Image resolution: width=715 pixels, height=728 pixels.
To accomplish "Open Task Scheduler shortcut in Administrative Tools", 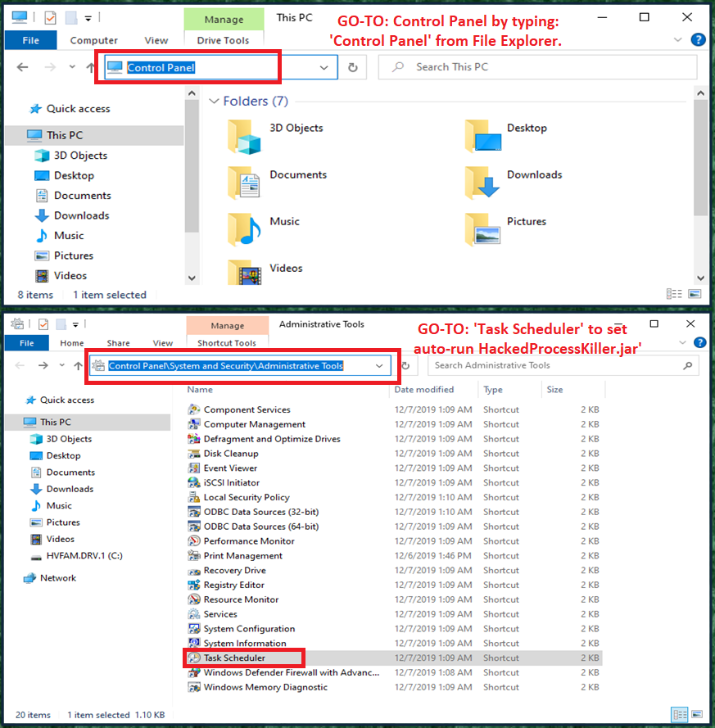I will 234,658.
